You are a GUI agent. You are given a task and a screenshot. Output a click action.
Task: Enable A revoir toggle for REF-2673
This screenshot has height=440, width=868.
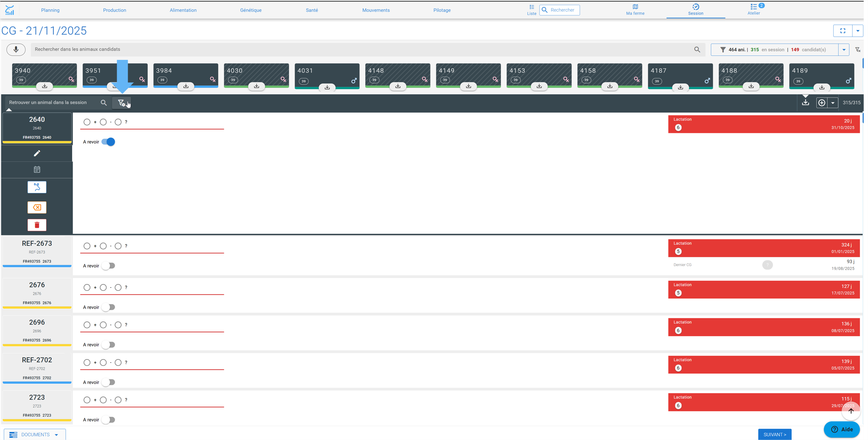(x=108, y=266)
